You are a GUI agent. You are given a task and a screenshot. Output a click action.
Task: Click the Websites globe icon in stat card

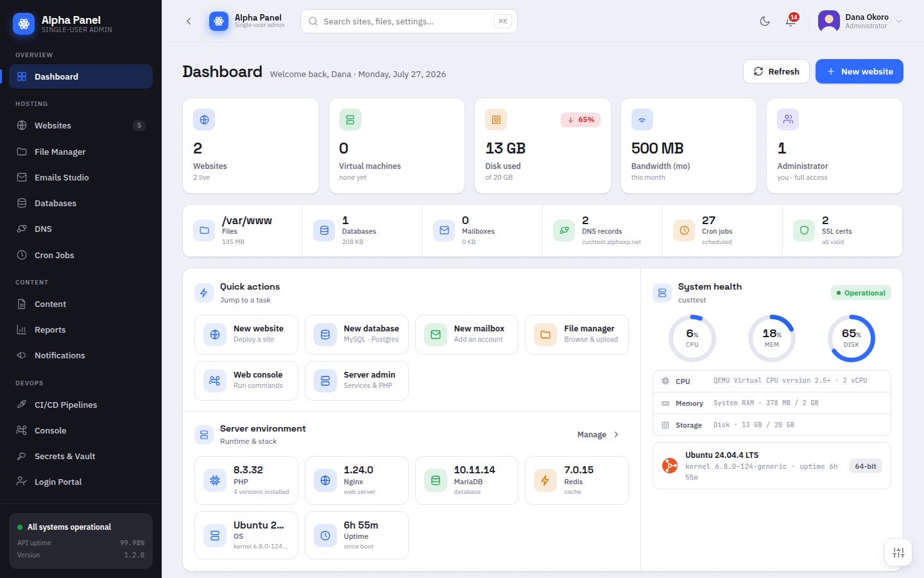[x=204, y=119]
